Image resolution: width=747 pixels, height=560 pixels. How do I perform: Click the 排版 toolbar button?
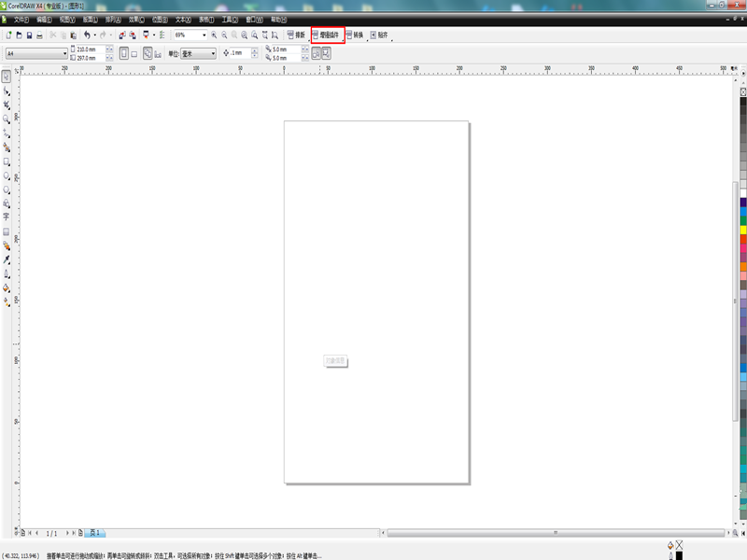click(x=296, y=35)
